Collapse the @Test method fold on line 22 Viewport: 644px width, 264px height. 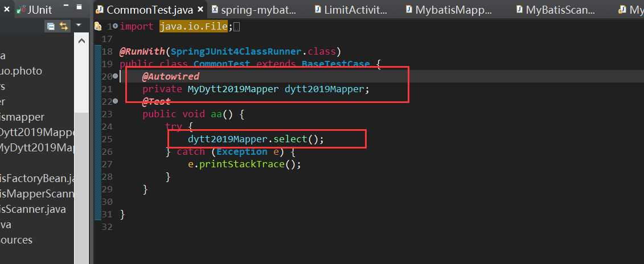point(116,101)
